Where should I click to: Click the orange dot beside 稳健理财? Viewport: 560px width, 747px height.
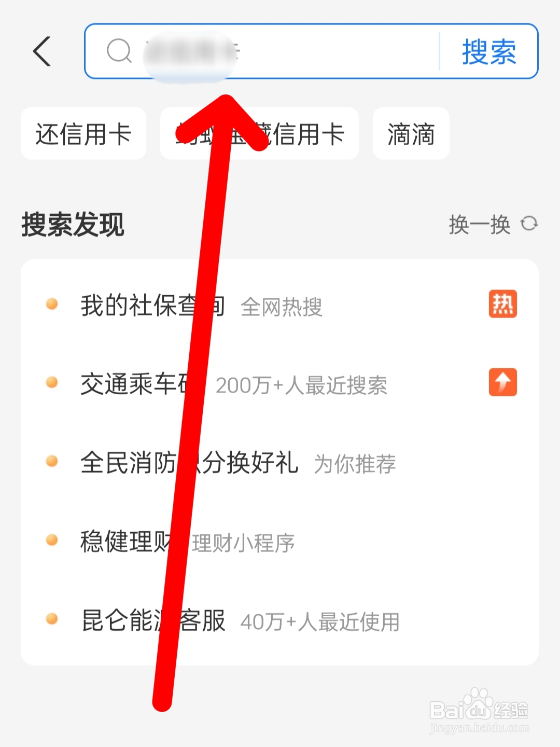[52, 540]
